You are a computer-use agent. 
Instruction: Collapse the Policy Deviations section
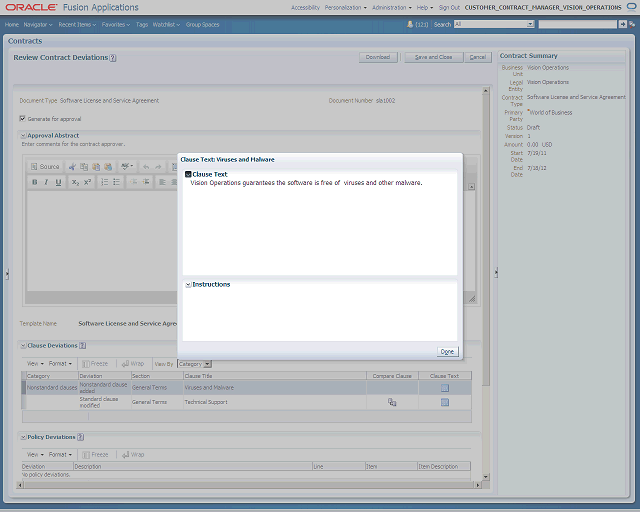pyautogui.click(x=23, y=437)
